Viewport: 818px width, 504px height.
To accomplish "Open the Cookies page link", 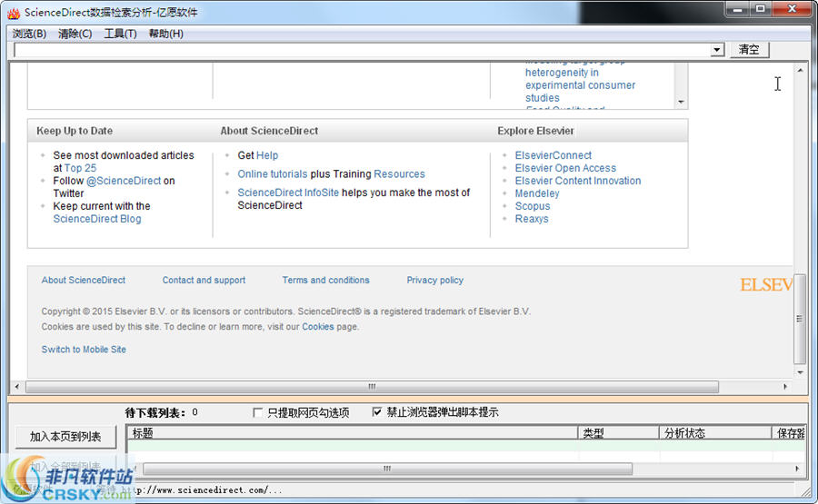I will tap(318, 327).
